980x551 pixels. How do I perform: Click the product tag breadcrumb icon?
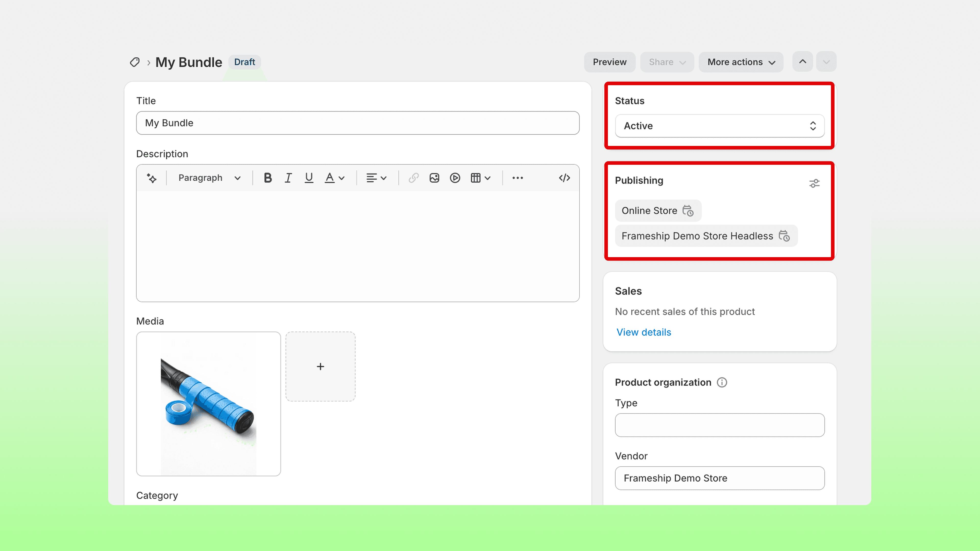pyautogui.click(x=135, y=62)
